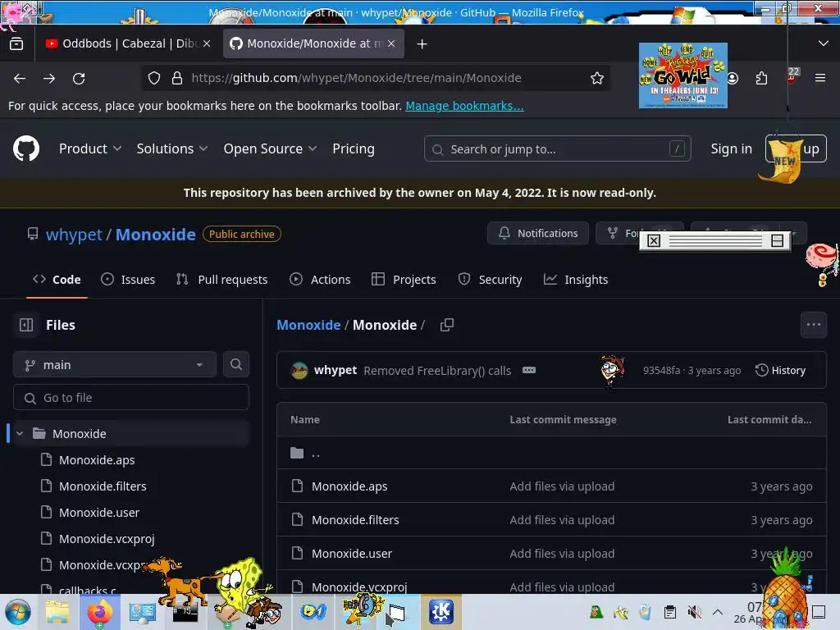Click Manage bookmarks link
840x630 pixels.
(464, 106)
